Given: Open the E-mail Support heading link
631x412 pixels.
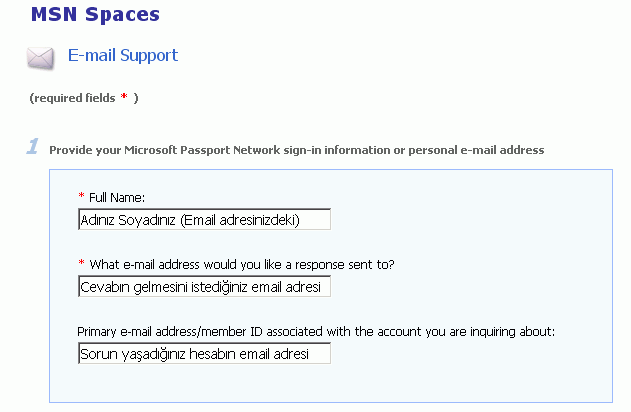Looking at the screenshot, I should (123, 56).
